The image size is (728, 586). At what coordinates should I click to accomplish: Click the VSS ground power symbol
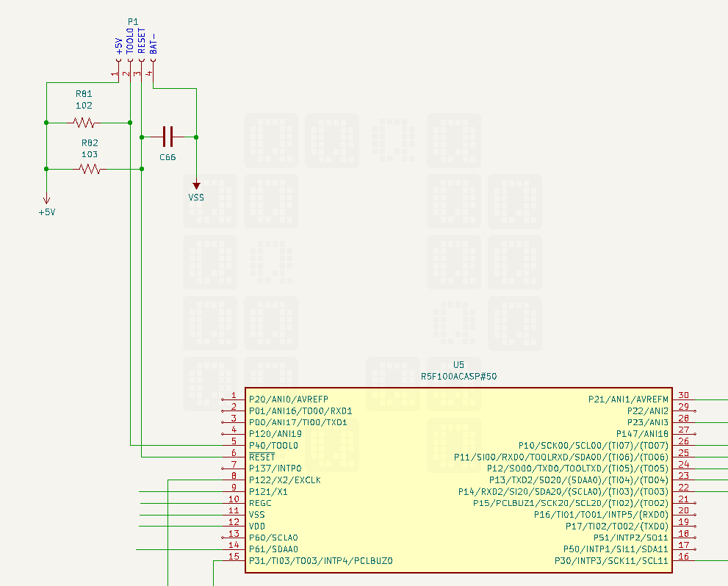(196, 186)
